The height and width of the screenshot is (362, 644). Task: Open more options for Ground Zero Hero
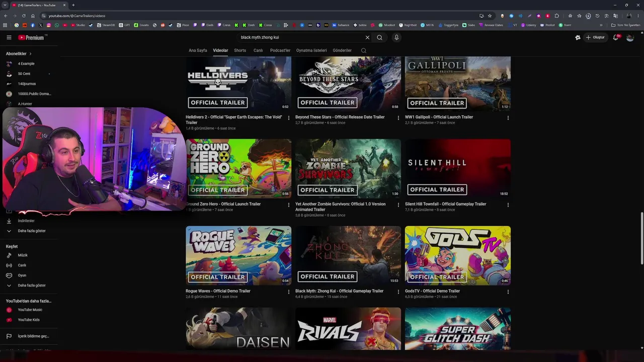tap(289, 205)
